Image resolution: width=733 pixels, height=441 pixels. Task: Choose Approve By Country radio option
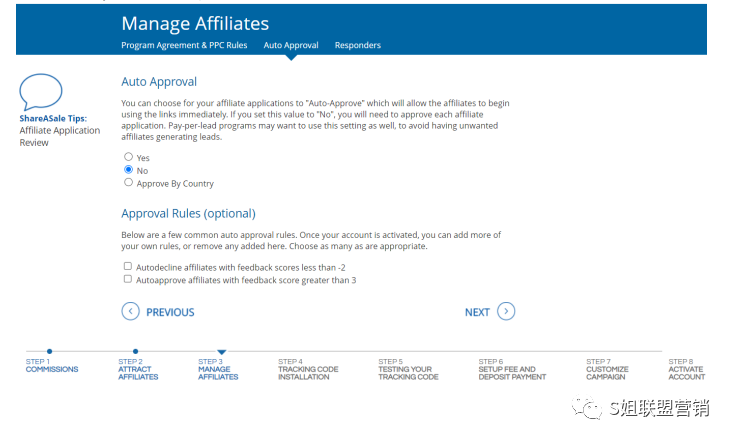(128, 183)
